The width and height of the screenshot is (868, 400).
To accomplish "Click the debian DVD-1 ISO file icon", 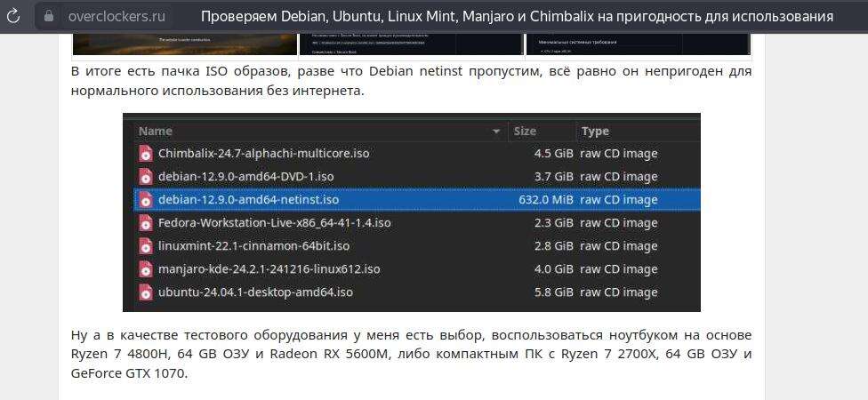I will tap(146, 176).
